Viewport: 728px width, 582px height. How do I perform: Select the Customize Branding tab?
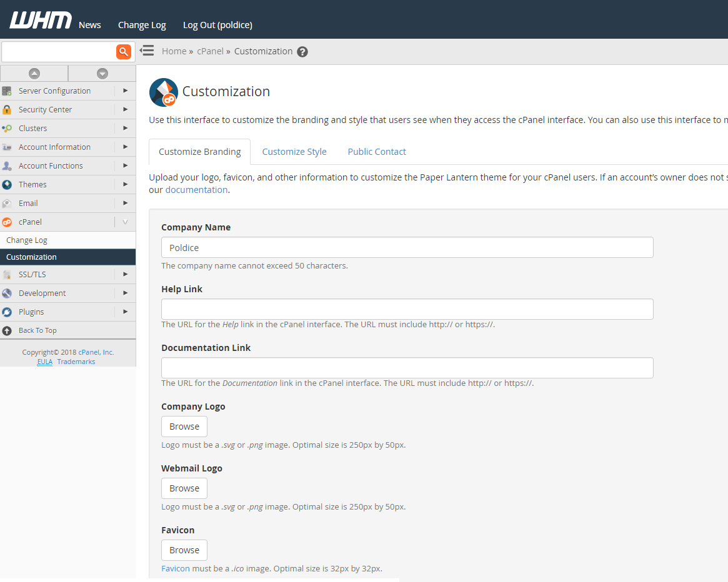(199, 152)
